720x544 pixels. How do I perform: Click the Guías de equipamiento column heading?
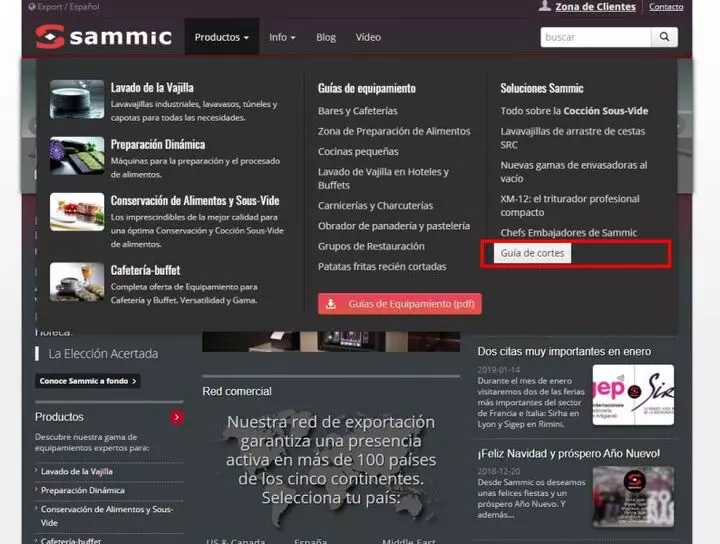[x=366, y=88]
